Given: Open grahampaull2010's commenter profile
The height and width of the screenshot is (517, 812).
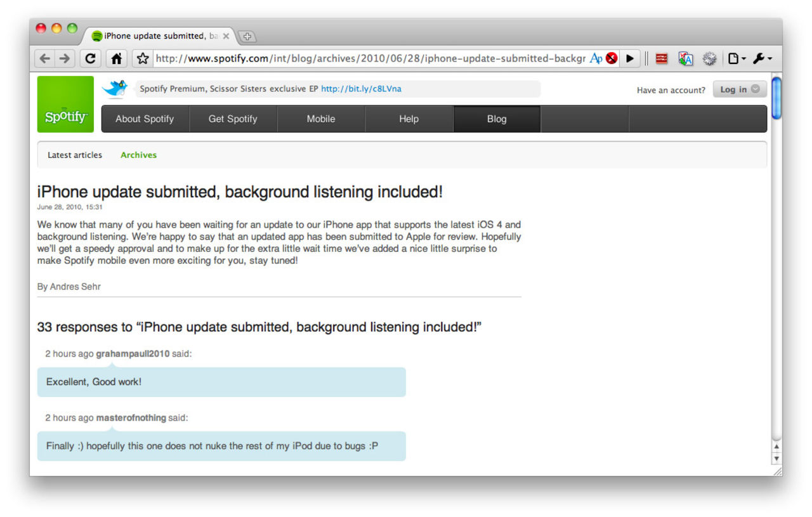Looking at the screenshot, I should coord(133,354).
